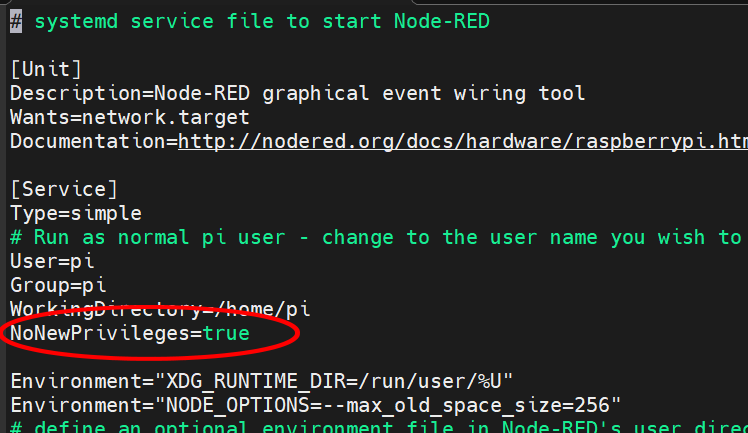Click the NODE_OPTIONS environment line
748x433 pixels.
315,405
